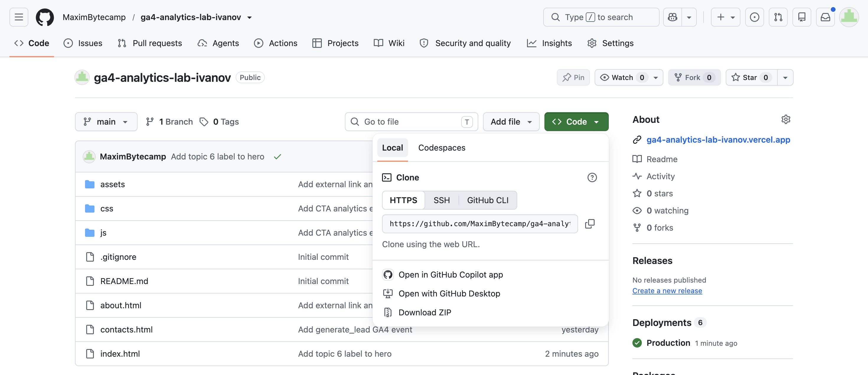Open the Watch notifications dropdown
This screenshot has height=375, width=868.
tap(629, 77)
